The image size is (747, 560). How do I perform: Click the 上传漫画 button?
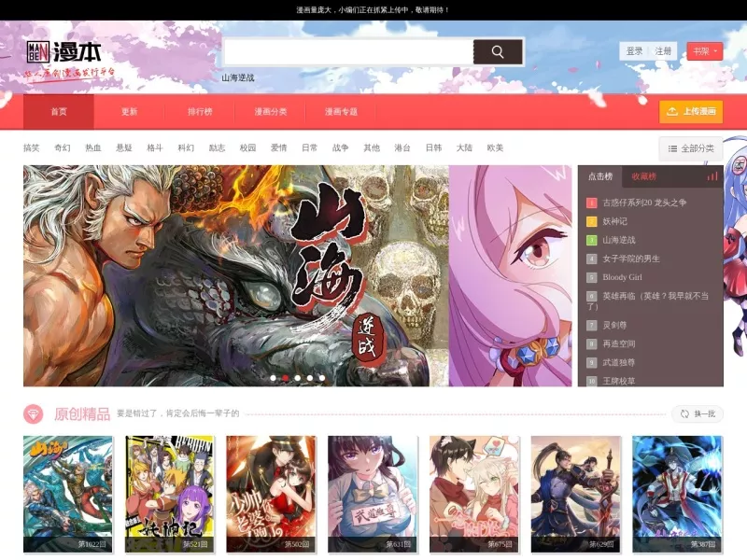691,111
